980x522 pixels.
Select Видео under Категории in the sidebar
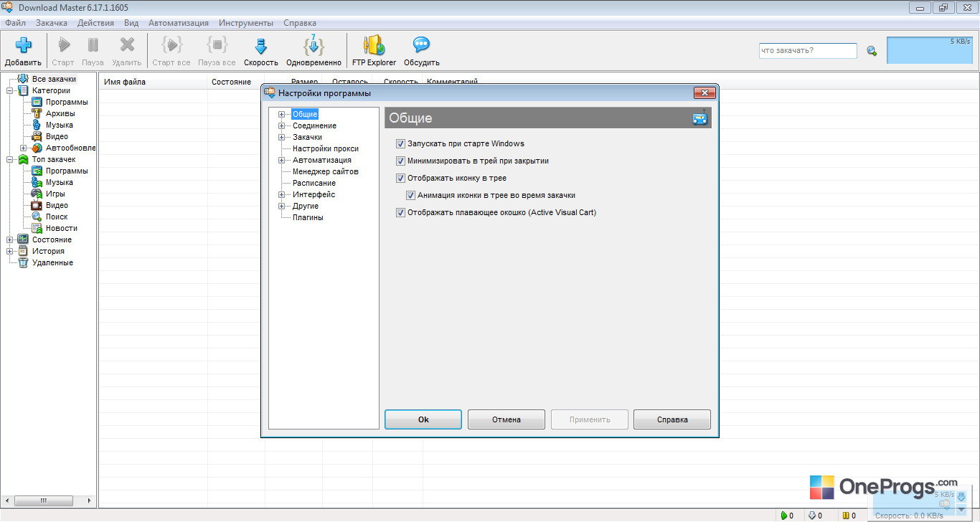[x=57, y=136]
